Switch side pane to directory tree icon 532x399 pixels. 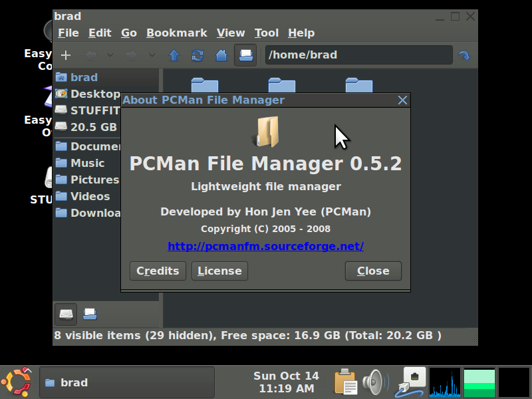pos(90,315)
